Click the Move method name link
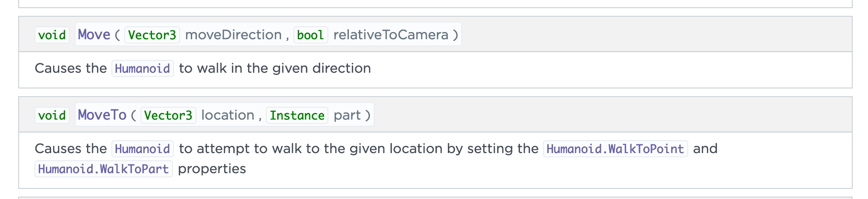The height and width of the screenshot is (199, 868). tap(94, 34)
